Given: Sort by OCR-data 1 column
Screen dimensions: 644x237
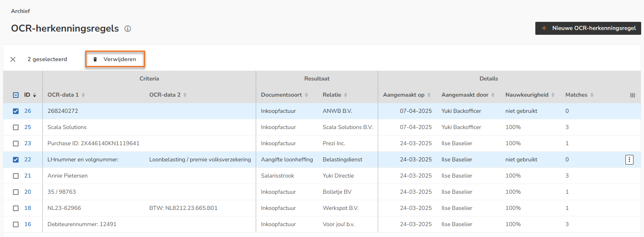Looking at the screenshot, I should 83,95.
